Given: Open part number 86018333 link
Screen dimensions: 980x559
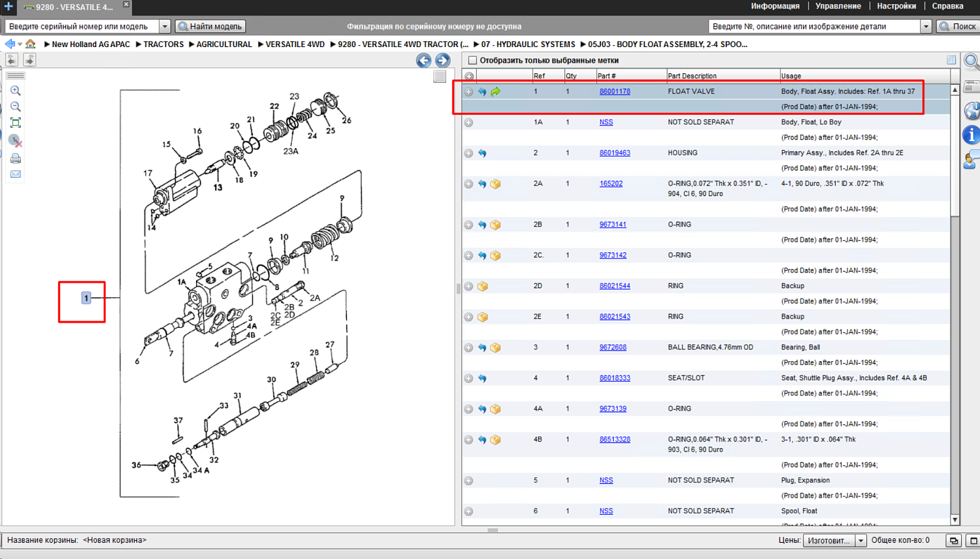Looking at the screenshot, I should click(x=615, y=378).
